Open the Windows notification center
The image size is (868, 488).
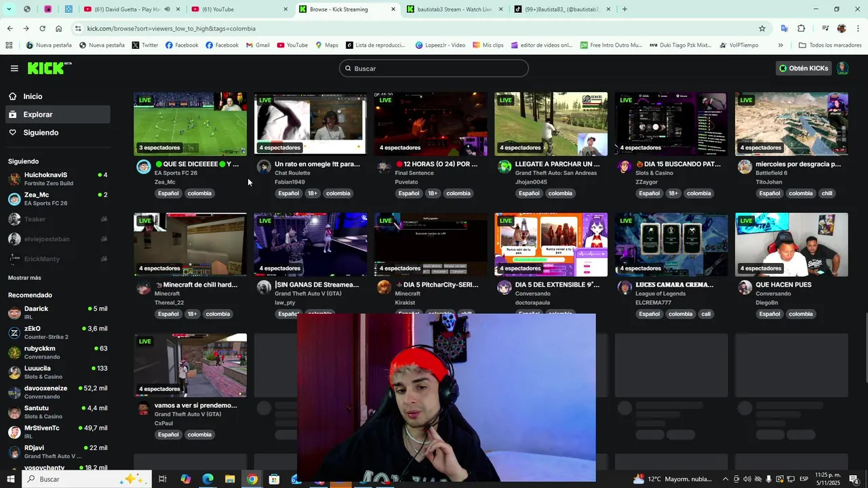coord(853,479)
